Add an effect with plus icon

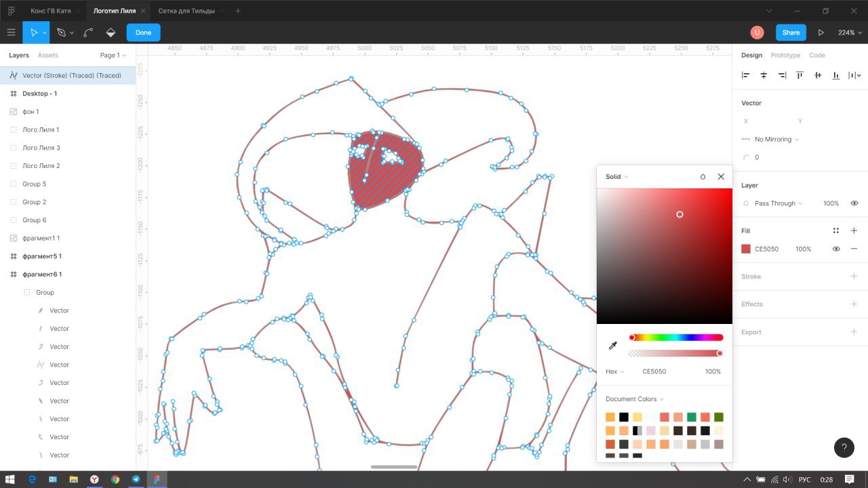point(854,304)
